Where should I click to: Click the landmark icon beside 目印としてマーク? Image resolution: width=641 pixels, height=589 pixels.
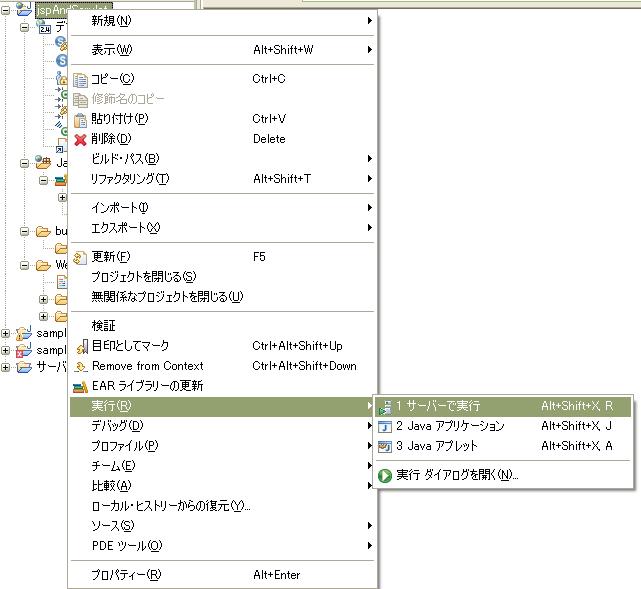pyautogui.click(x=81, y=346)
